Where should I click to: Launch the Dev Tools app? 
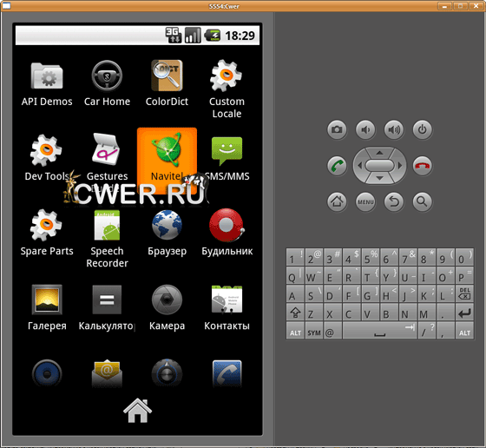tap(47, 157)
